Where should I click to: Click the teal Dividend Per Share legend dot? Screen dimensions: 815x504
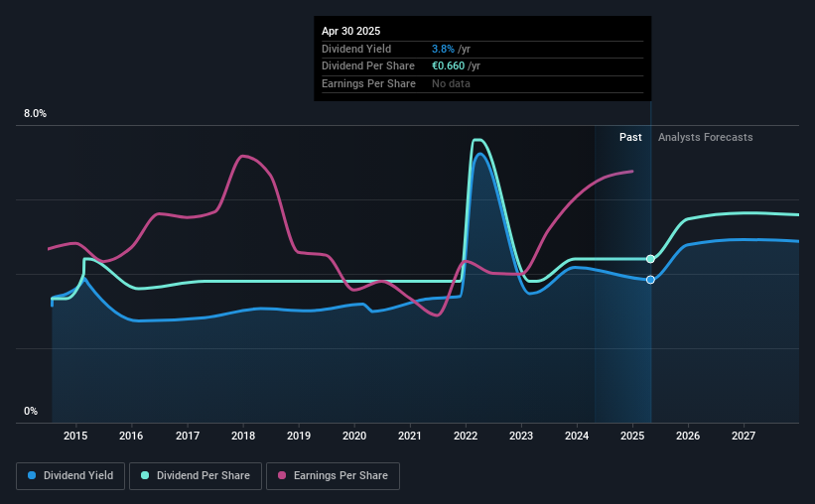click(145, 475)
